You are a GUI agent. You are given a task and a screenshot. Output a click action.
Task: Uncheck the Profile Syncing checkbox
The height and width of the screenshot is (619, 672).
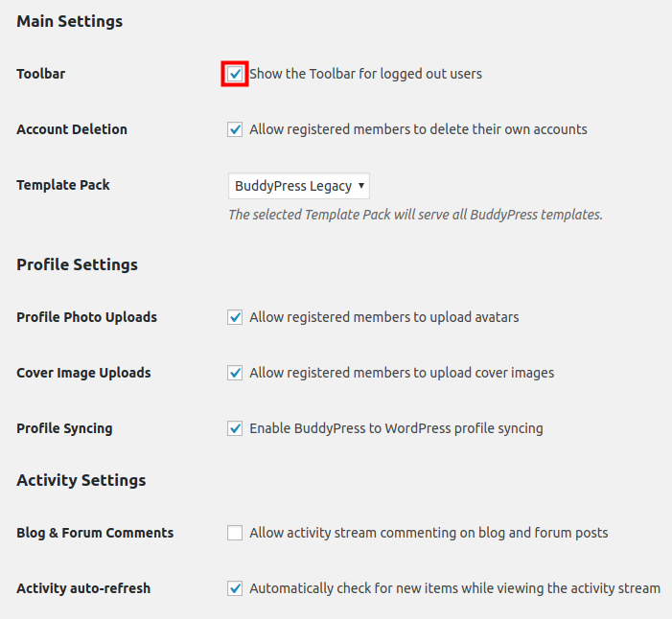coord(235,428)
